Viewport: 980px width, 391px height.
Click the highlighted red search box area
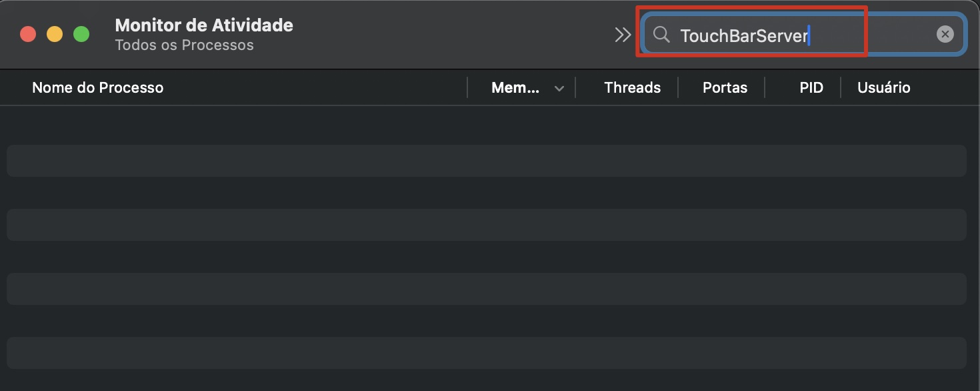tap(752, 33)
